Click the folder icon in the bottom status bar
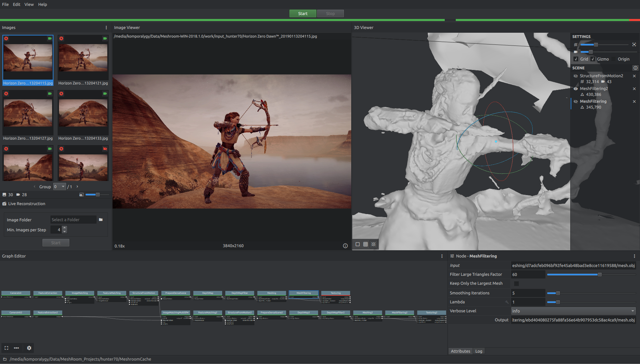The width and height of the screenshot is (640, 364). point(5,359)
